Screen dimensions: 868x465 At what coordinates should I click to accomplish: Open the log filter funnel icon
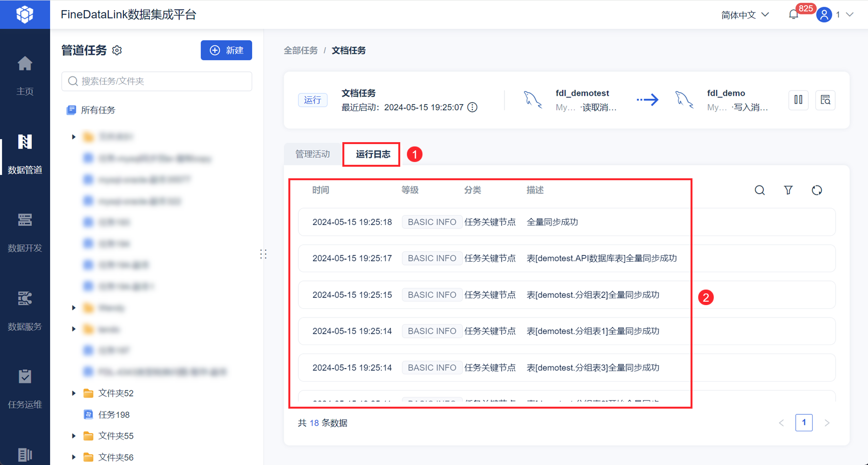coord(788,190)
